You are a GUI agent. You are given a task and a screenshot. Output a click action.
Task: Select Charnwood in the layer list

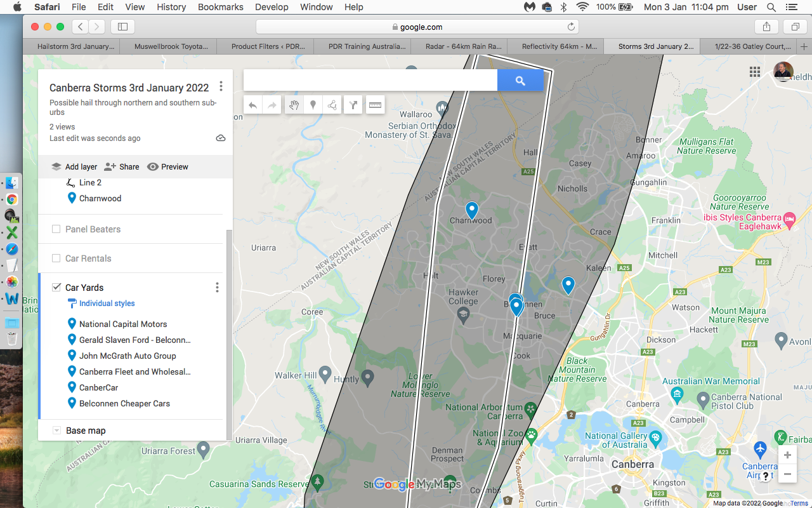pyautogui.click(x=100, y=198)
